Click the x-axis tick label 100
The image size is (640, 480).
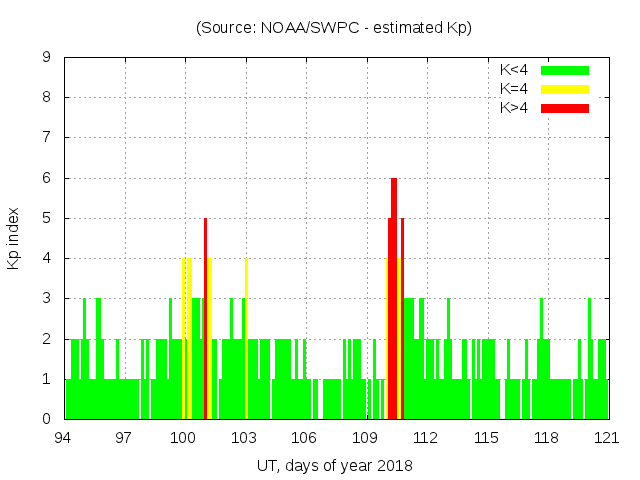click(184, 438)
